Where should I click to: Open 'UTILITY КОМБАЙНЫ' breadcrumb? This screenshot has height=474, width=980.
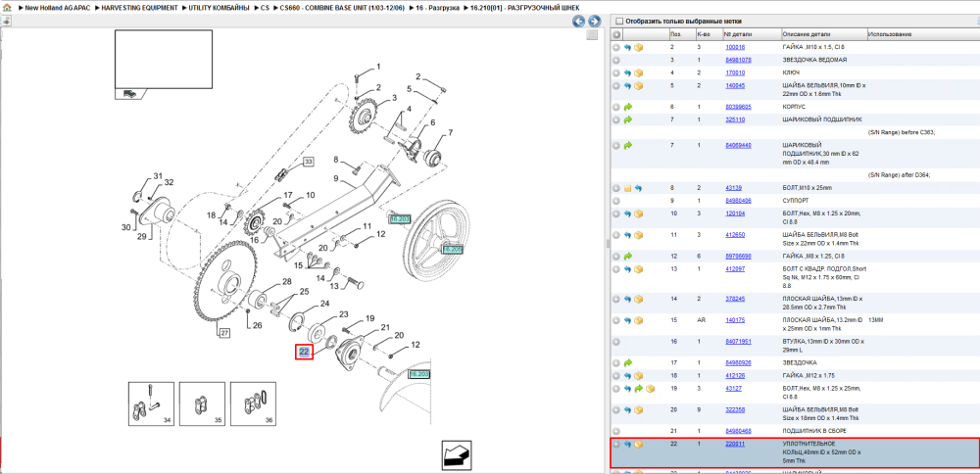219,8
